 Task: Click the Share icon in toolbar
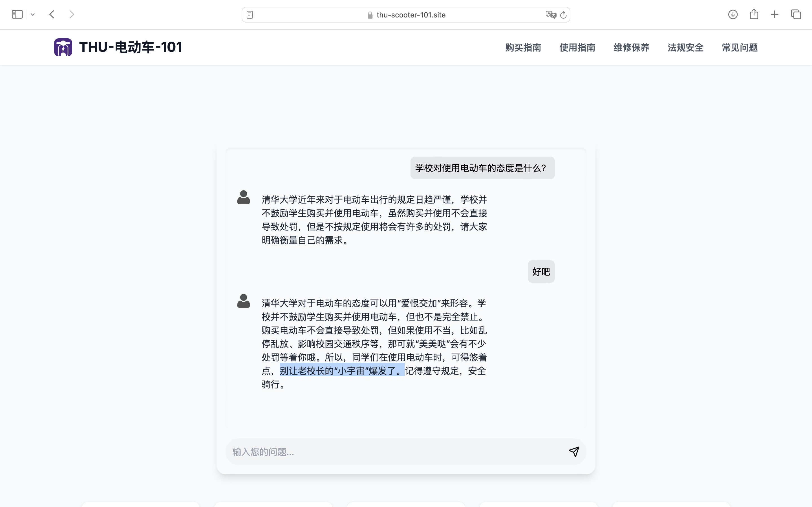(754, 14)
